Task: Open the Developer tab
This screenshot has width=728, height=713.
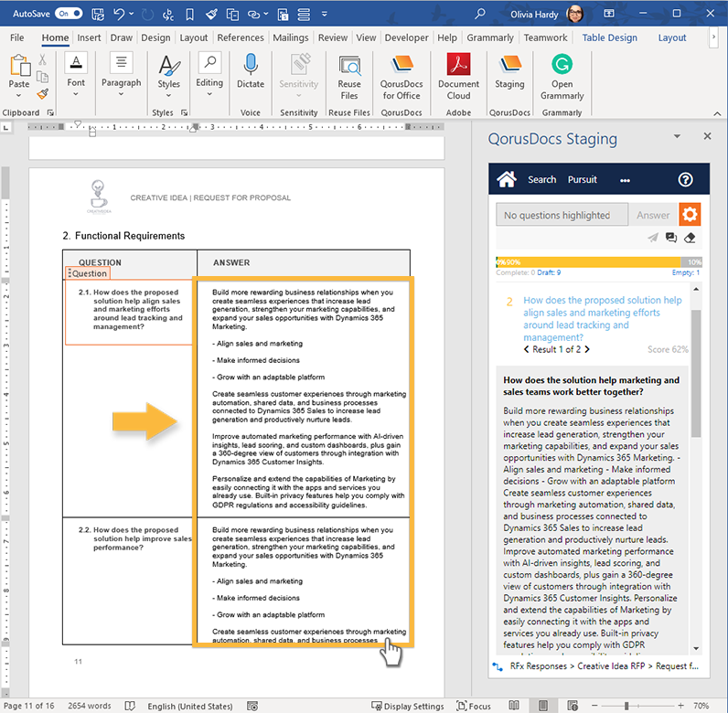Action: pos(406,37)
